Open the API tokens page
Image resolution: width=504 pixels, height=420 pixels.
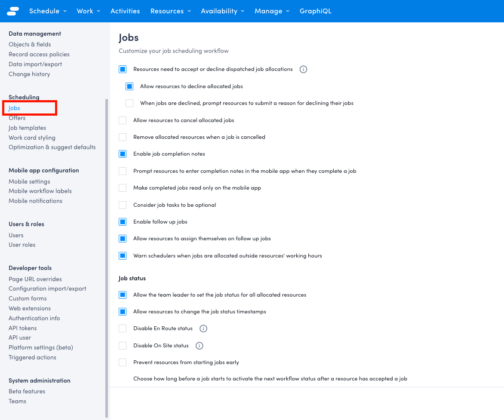[x=22, y=328]
